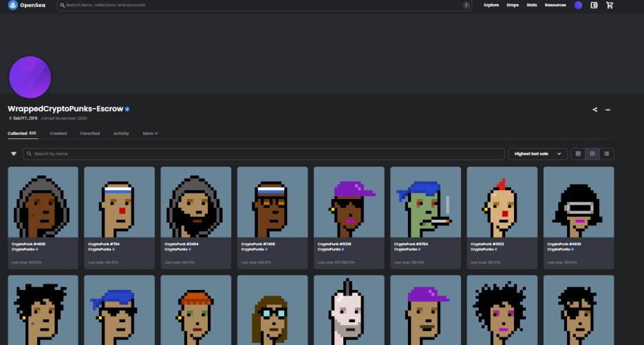The image size is (644, 345).
Task: Open the Resources menu
Action: click(x=555, y=6)
